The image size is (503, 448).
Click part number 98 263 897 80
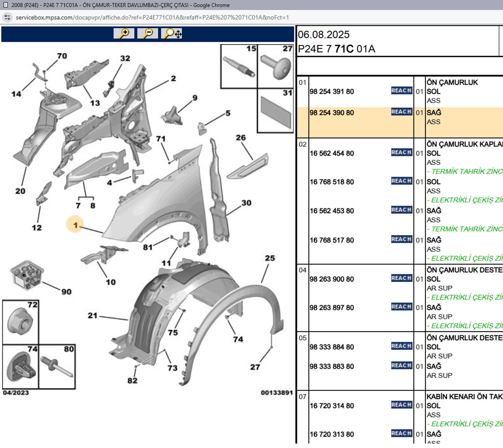tap(332, 308)
